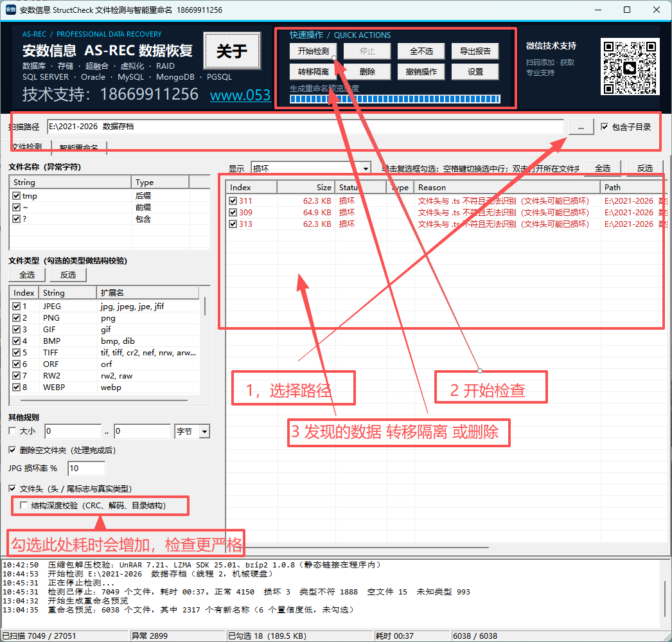The height and width of the screenshot is (642, 672).
Task: Click 全选 button under 文件类型 heading
Action: click(x=27, y=274)
